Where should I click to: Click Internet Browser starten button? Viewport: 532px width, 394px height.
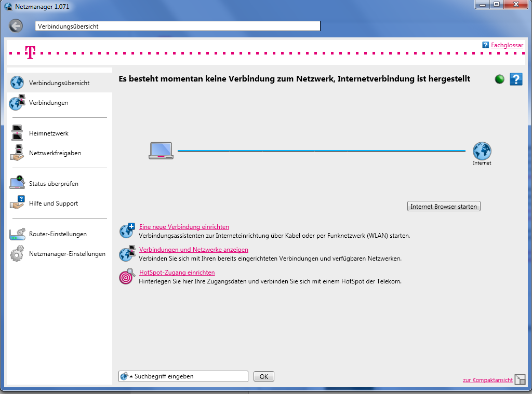444,206
